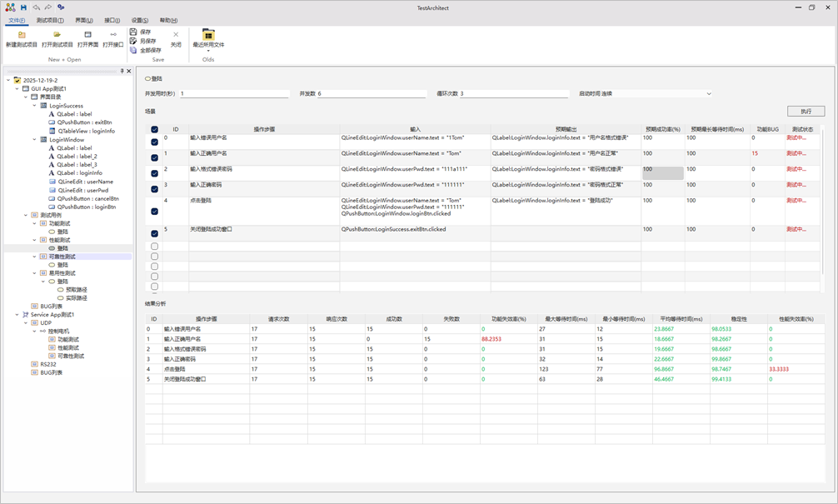Click the 另保存 save-as icon
This screenshot has height=504, width=838.
click(x=133, y=41)
